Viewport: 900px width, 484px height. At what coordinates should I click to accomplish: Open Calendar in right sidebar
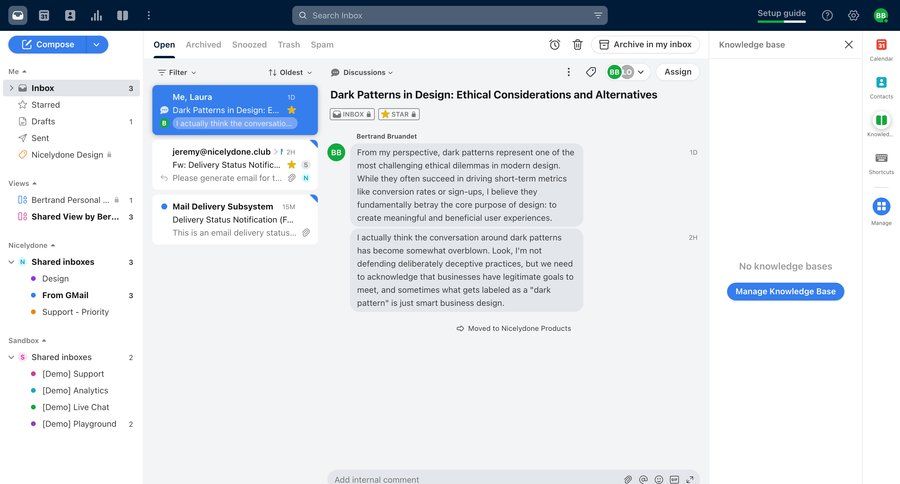tap(881, 49)
